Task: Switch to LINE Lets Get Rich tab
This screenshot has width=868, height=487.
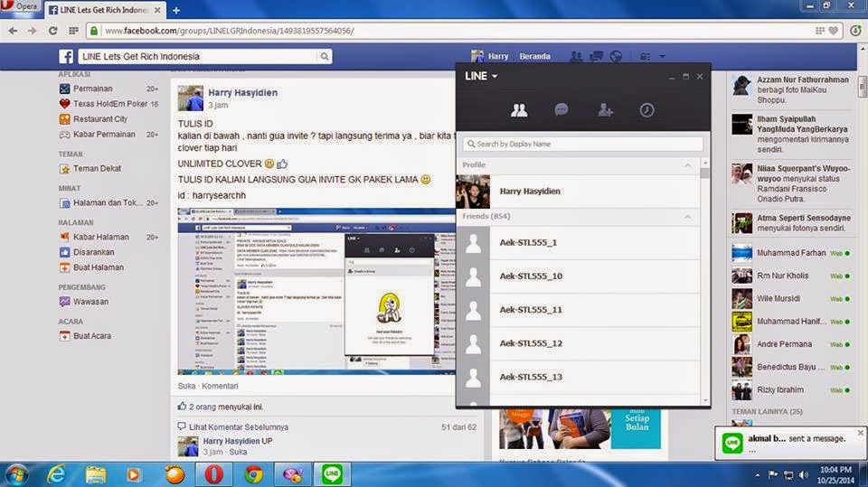Action: [105, 10]
